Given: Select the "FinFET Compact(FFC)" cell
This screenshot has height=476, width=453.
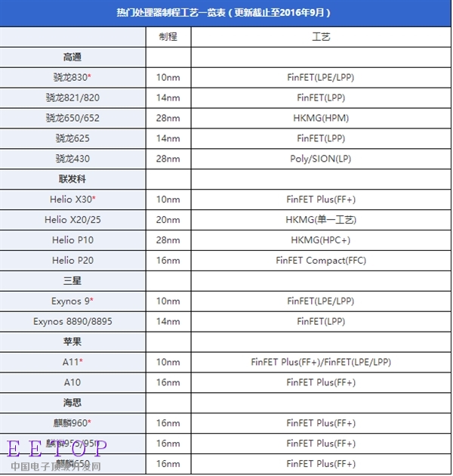Looking at the screenshot, I should click(321, 261).
